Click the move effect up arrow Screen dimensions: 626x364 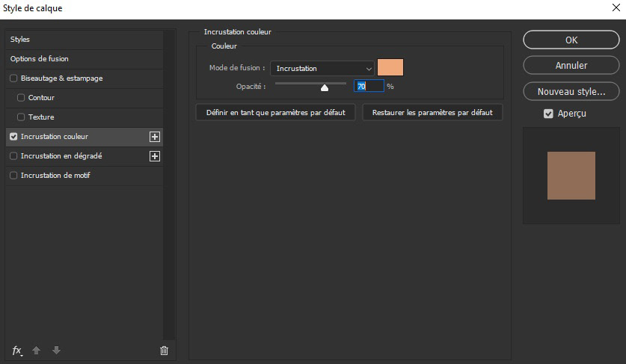pyautogui.click(x=37, y=351)
